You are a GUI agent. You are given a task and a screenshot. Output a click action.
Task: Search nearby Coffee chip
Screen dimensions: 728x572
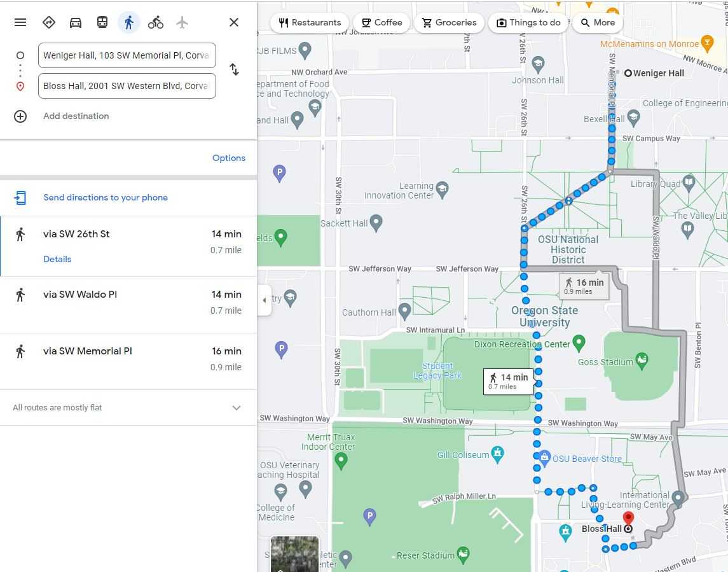click(x=381, y=22)
